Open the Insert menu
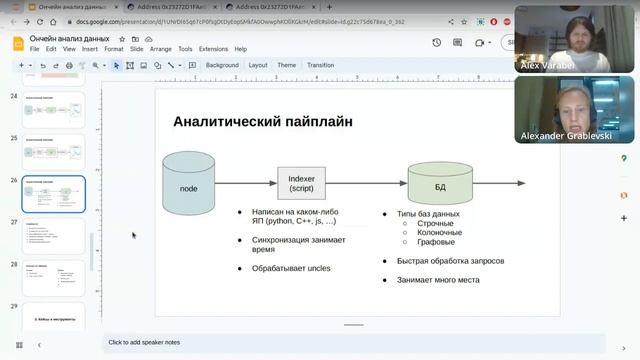Screen dimensions: 640x360 (x=89, y=49)
